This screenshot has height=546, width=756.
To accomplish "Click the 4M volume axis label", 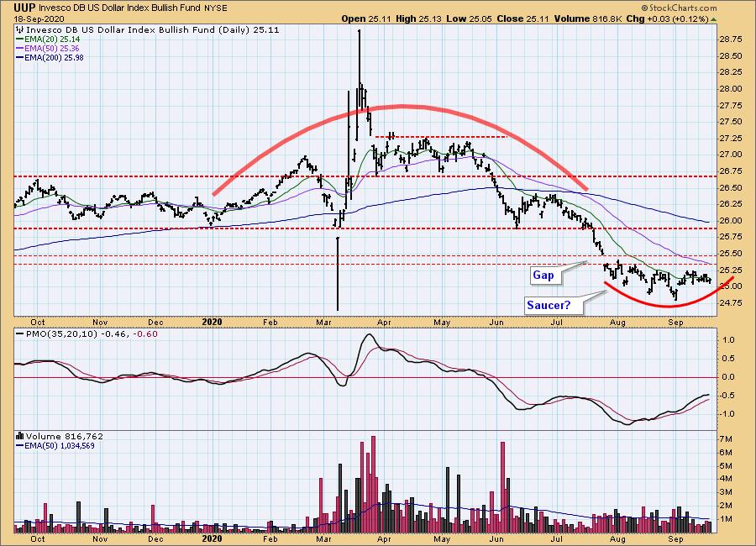I will [727, 479].
